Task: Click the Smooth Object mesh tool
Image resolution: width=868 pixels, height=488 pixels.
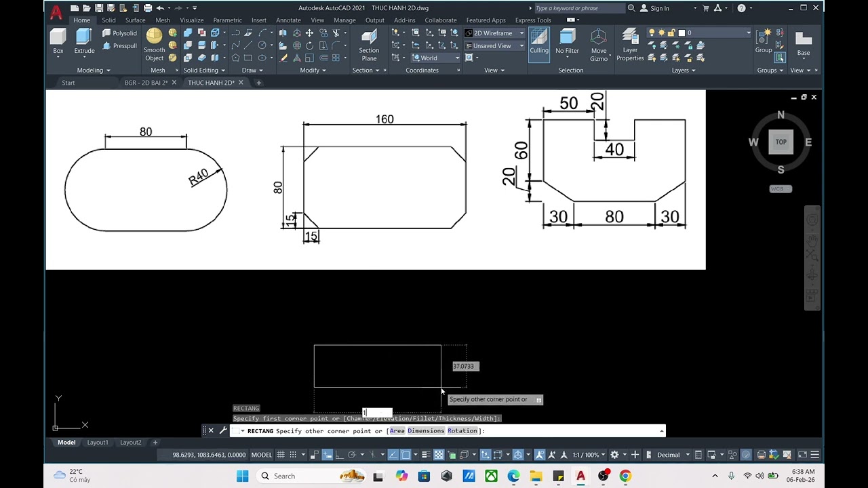Action: tap(154, 45)
